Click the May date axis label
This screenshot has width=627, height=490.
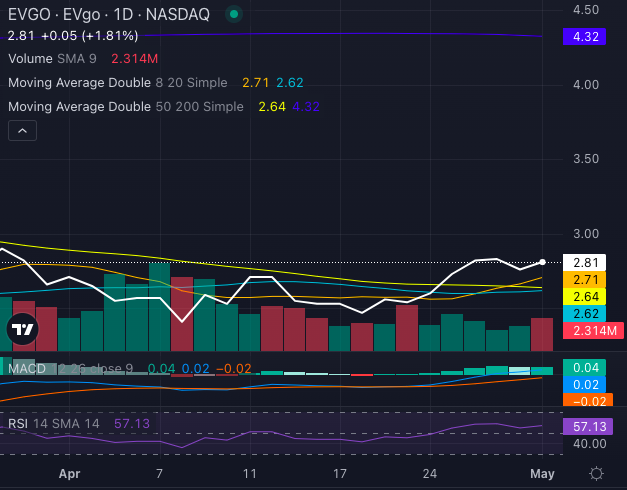pos(542,474)
